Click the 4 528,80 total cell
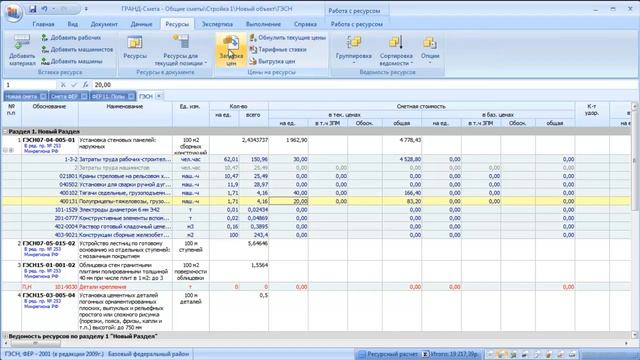The height and width of the screenshot is (360, 640). click(402, 159)
